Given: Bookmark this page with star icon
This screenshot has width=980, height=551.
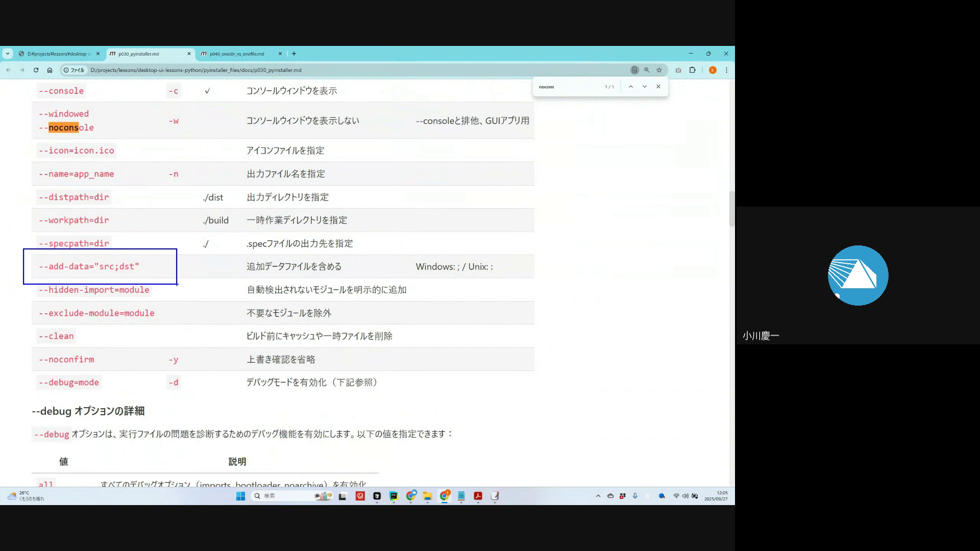Looking at the screenshot, I should point(659,70).
